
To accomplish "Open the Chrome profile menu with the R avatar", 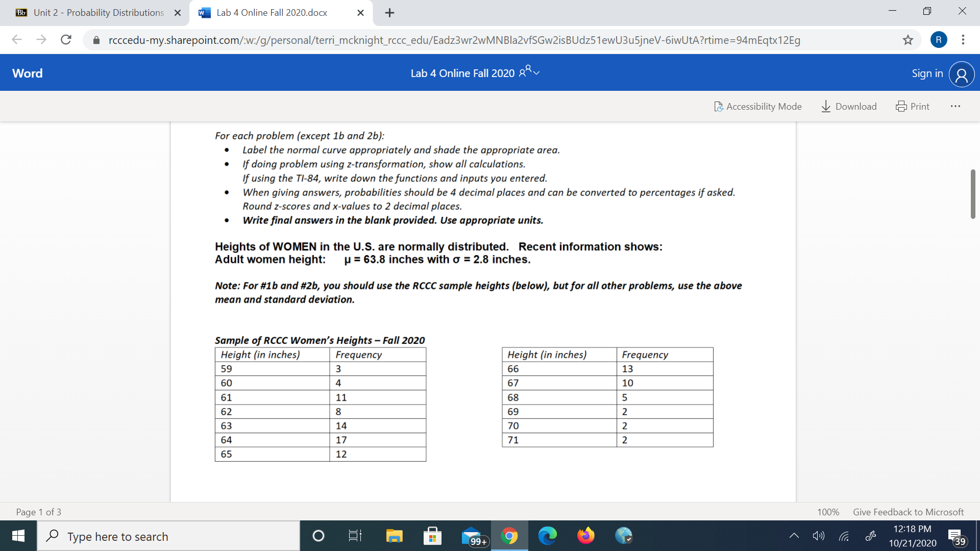I will tap(938, 40).
